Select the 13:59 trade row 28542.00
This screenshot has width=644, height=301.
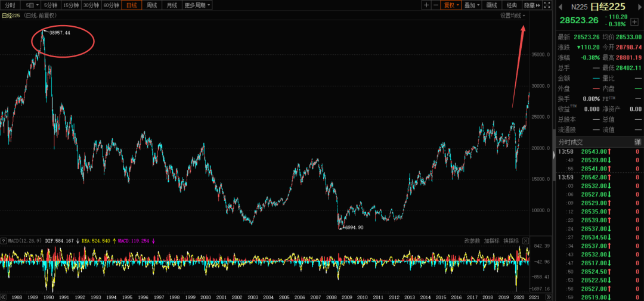tap(599, 178)
